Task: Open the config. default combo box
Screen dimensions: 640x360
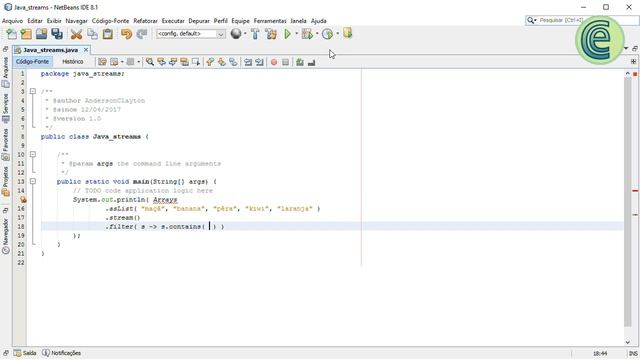Action: 191,34
